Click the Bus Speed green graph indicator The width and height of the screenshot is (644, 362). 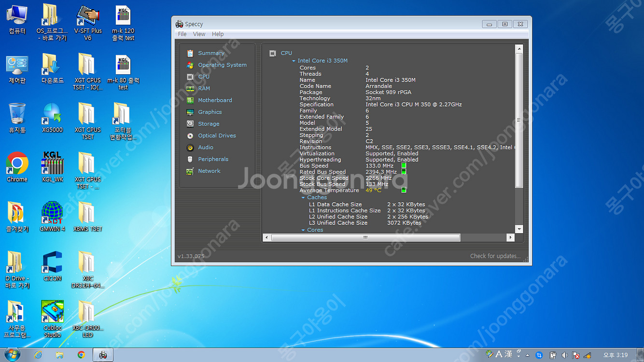404,166
